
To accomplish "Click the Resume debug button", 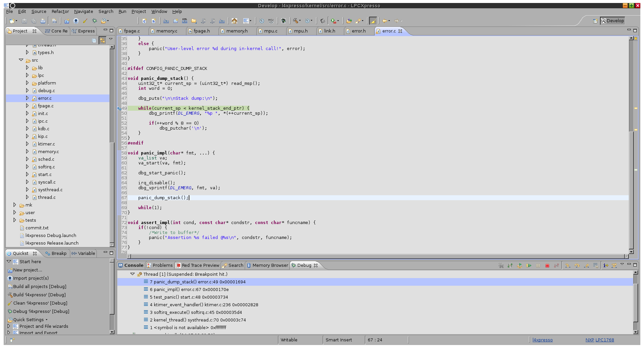I will (529, 265).
